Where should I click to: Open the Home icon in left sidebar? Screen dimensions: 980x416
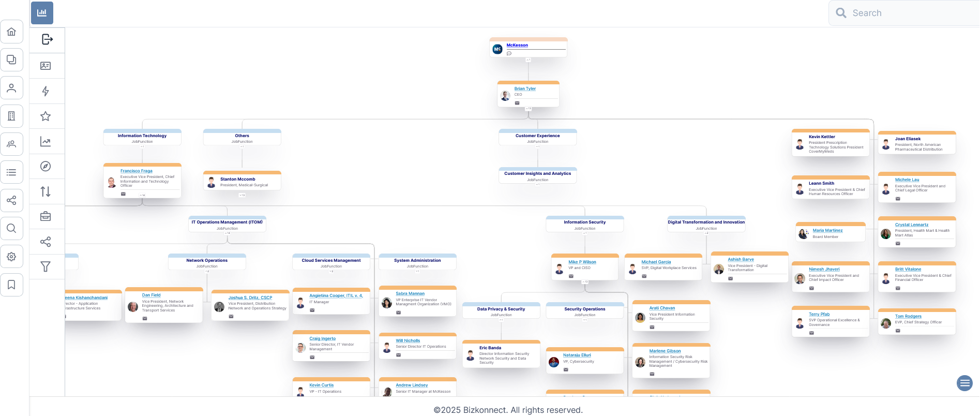pos(11,32)
